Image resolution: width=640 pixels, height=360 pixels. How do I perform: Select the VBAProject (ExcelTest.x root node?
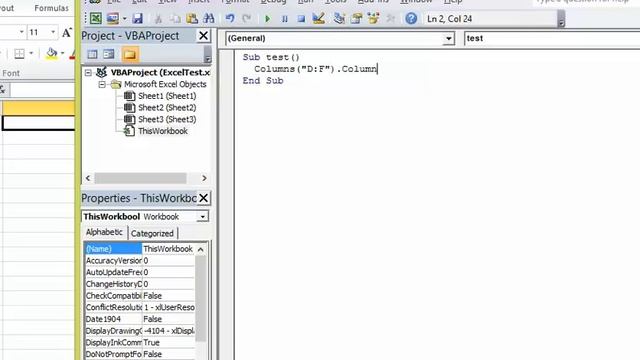click(x=160, y=73)
